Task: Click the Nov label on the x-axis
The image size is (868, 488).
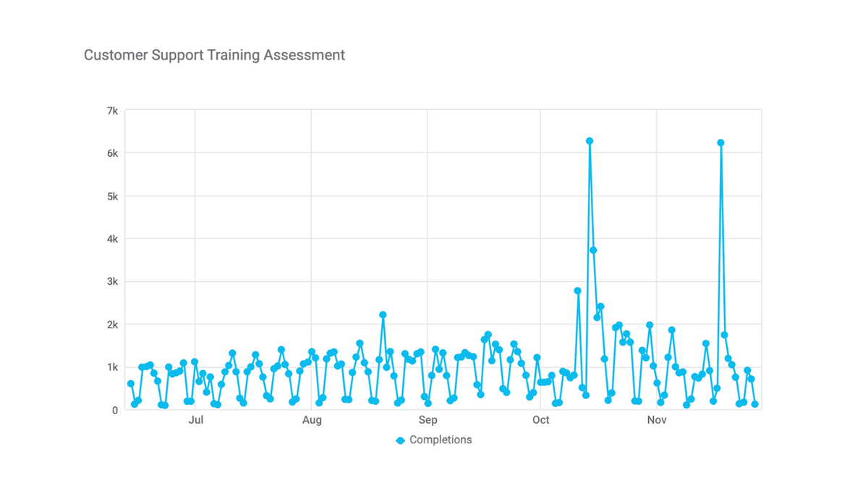Action: pyautogui.click(x=657, y=420)
